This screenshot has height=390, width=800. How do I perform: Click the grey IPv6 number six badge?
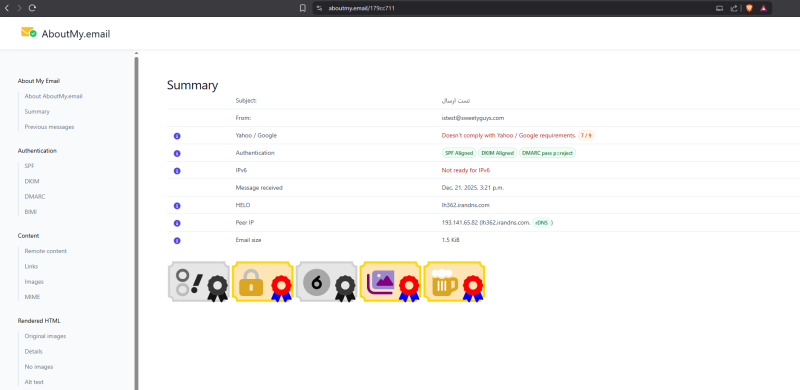pos(327,281)
